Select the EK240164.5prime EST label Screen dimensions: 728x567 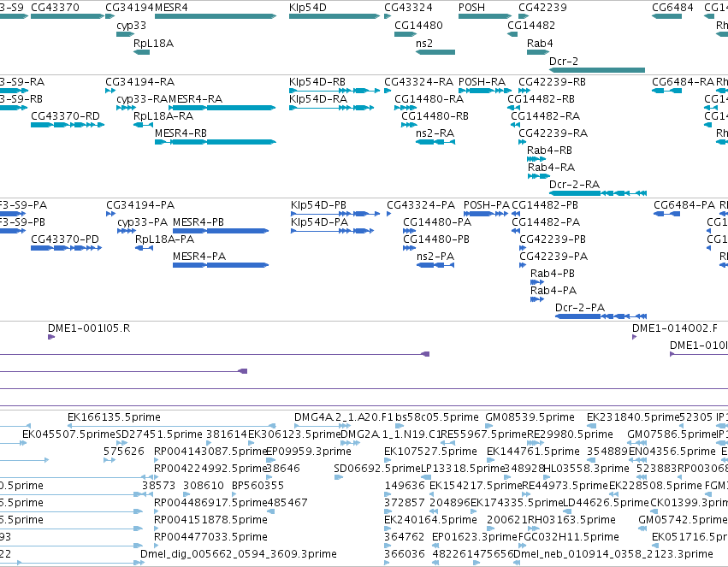430,520
